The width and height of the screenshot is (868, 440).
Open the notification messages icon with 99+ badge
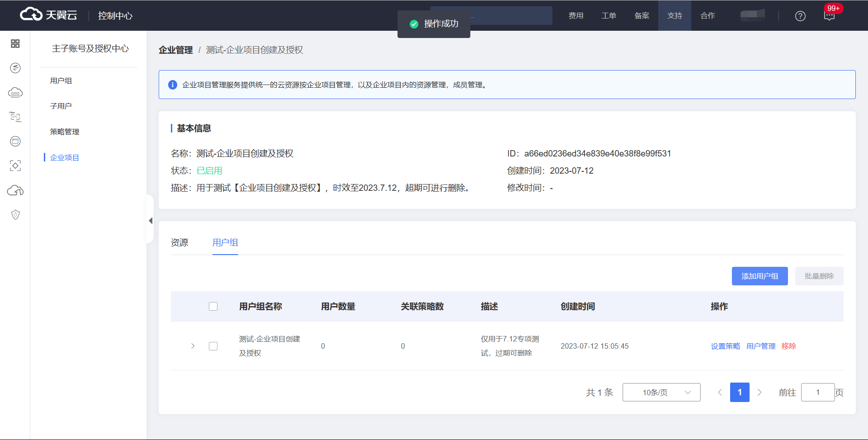tap(829, 16)
